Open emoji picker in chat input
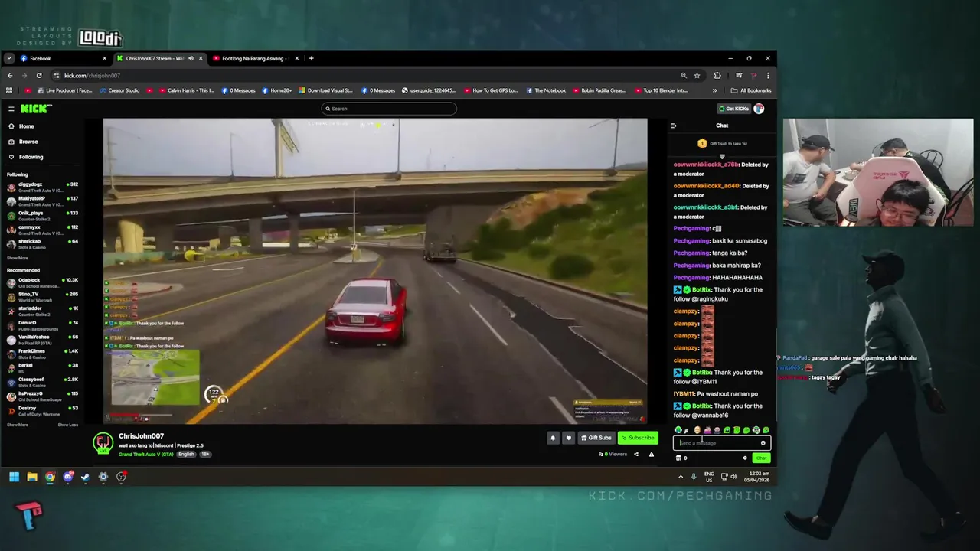This screenshot has height=551, width=980. pyautogui.click(x=763, y=443)
